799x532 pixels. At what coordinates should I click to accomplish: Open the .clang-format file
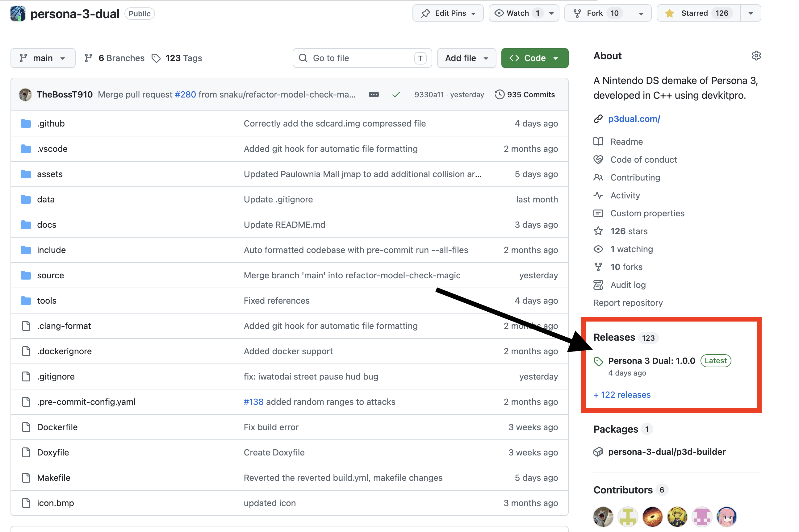pyautogui.click(x=64, y=326)
